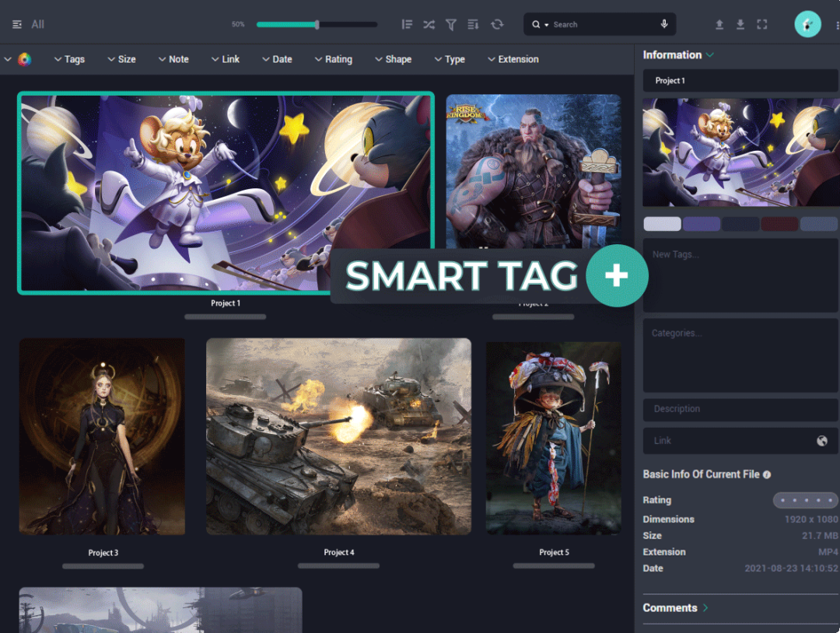The width and height of the screenshot is (840, 633).
Task: Click the search magnifier icon
Action: coord(536,25)
